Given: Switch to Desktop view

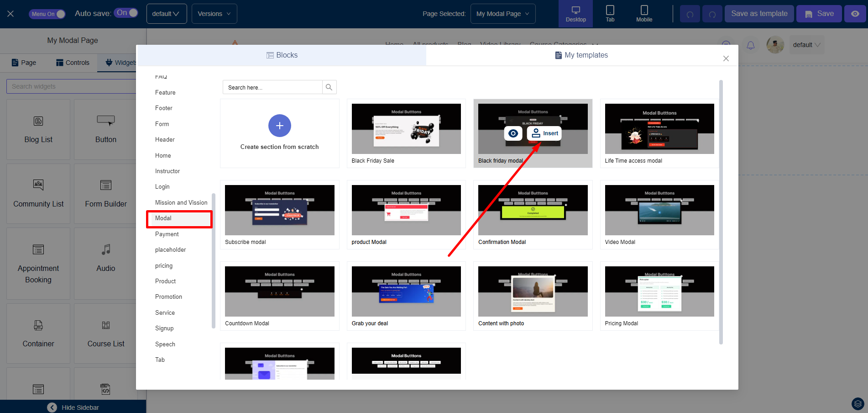Looking at the screenshot, I should [x=575, y=14].
